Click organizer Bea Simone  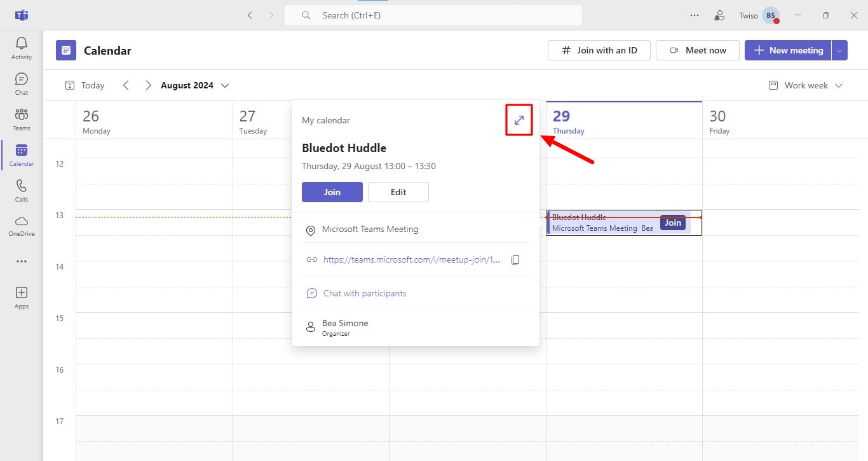coord(345,323)
